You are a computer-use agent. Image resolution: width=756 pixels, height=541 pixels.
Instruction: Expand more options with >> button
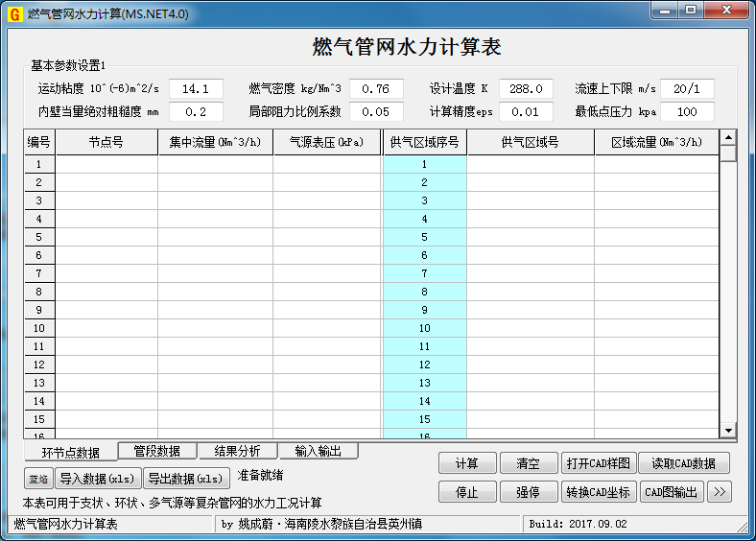click(720, 492)
